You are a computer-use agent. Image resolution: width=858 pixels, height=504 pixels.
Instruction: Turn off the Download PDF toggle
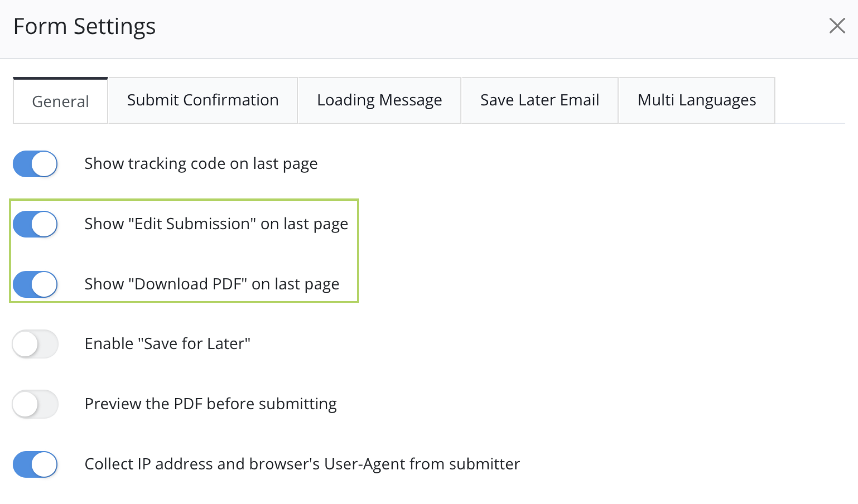(35, 284)
